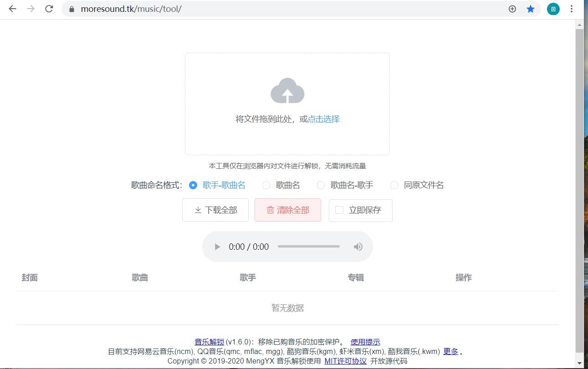Image resolution: width=588 pixels, height=369 pixels.
Task: Click the cloud upload icon
Action: point(287,91)
